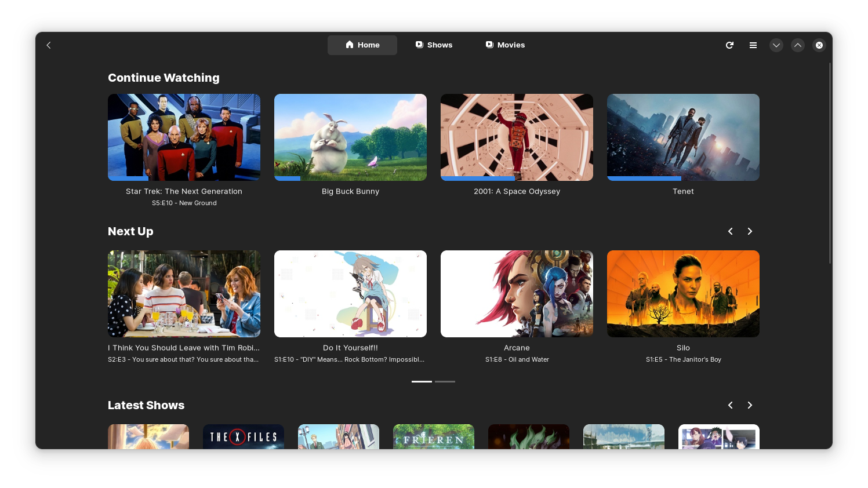The height and width of the screenshot is (488, 868).
Task: Click the 2001: A Space Odyssey progress bar
Action: (x=517, y=179)
